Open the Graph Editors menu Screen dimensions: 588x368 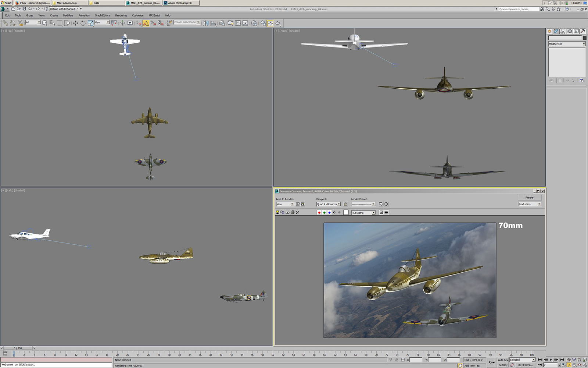tap(102, 15)
